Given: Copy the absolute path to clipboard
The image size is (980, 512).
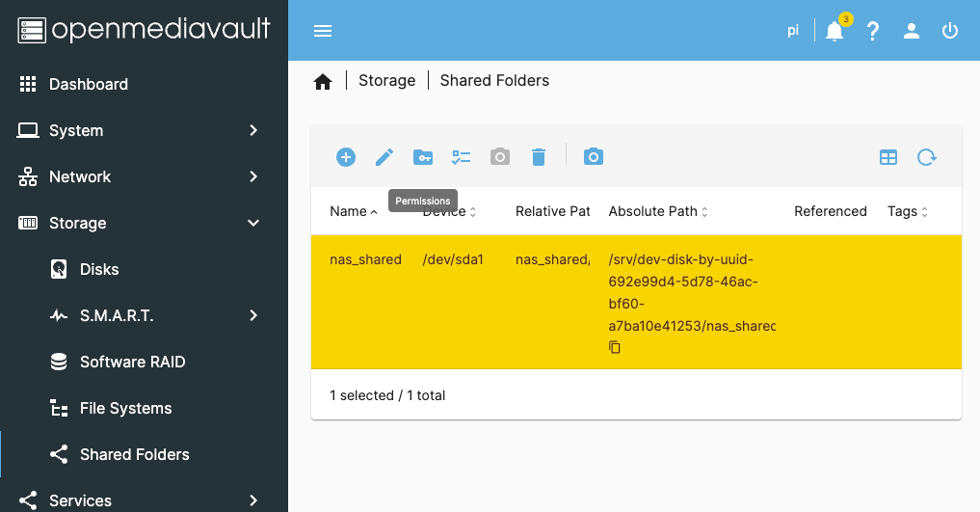Looking at the screenshot, I should tap(615, 347).
